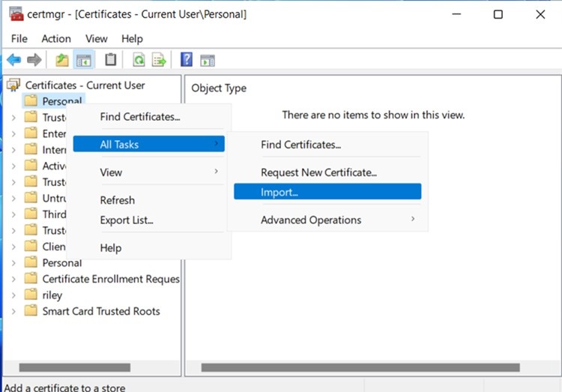562x392 pixels.
Task: Click the Certificates - Current User root icon
Action: pos(13,85)
